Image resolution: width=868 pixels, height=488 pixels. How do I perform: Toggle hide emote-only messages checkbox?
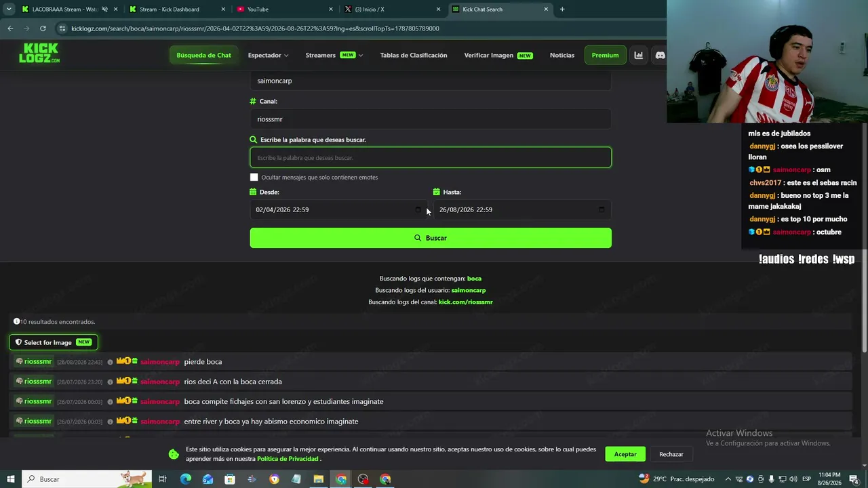click(x=254, y=178)
